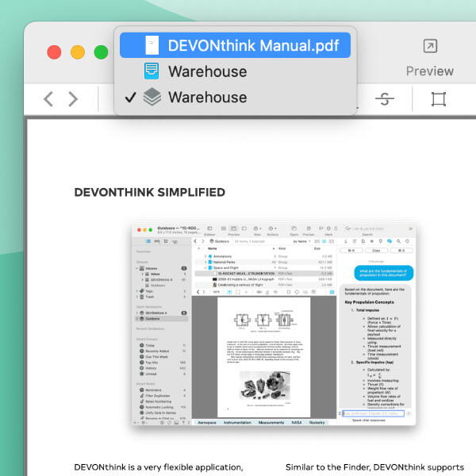Click the red close window button
Screen dimensions: 476x476
pyautogui.click(x=54, y=52)
